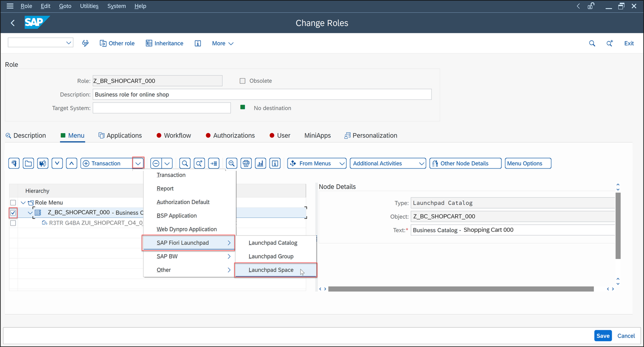Click the first menu toolbar sort-lines icon

click(x=14, y=163)
